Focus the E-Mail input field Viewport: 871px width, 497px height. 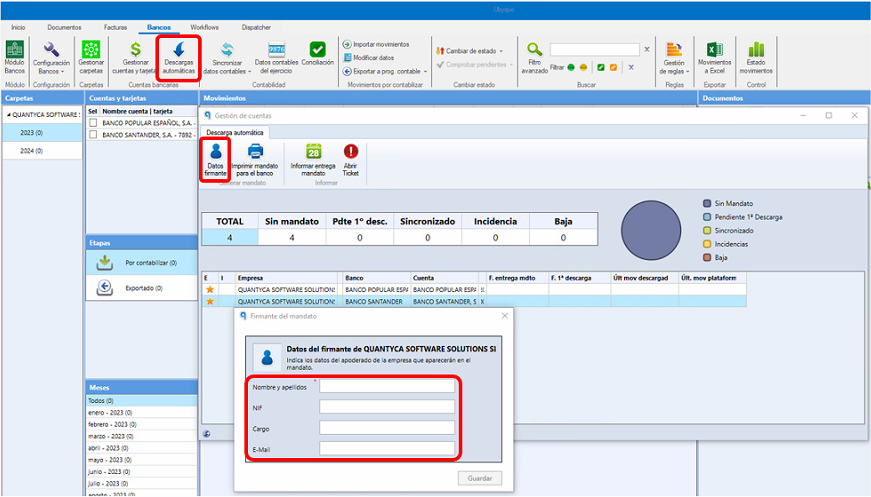point(387,449)
